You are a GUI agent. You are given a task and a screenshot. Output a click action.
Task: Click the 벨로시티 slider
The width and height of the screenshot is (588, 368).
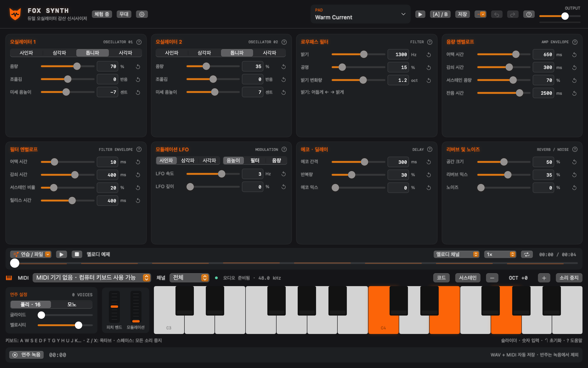pyautogui.click(x=65, y=325)
